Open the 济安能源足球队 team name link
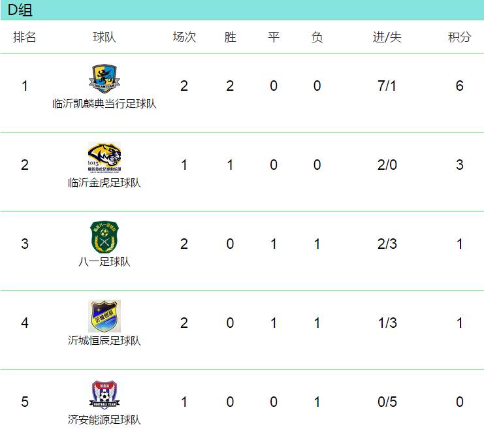The width and height of the screenshot is (484, 448). 105,420
